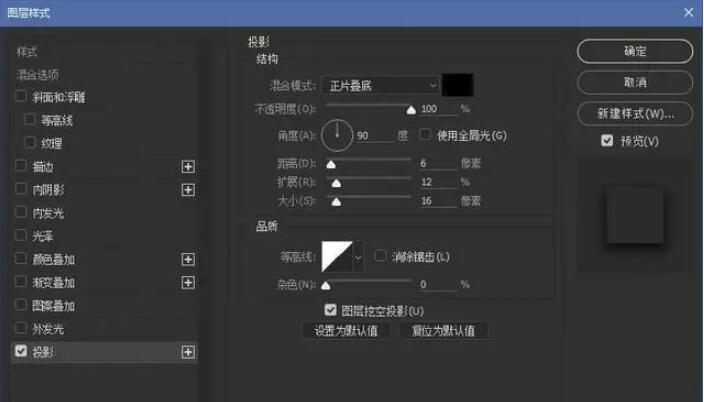Click the style preview thumbnail
Viewport: 704px width, 402px height.
click(x=635, y=216)
